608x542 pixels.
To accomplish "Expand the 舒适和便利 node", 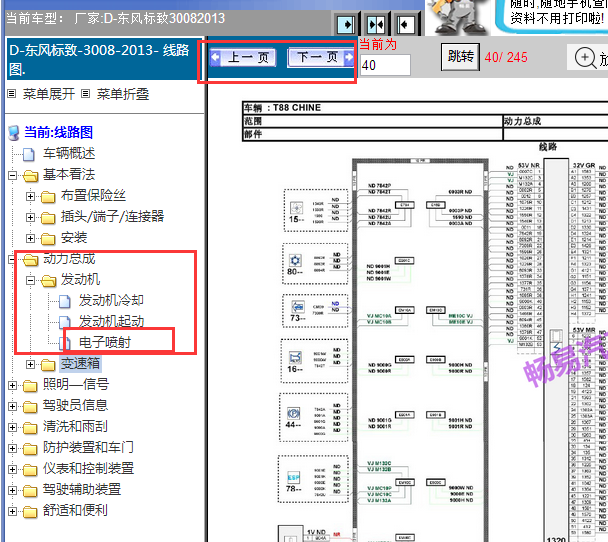I will (12, 511).
